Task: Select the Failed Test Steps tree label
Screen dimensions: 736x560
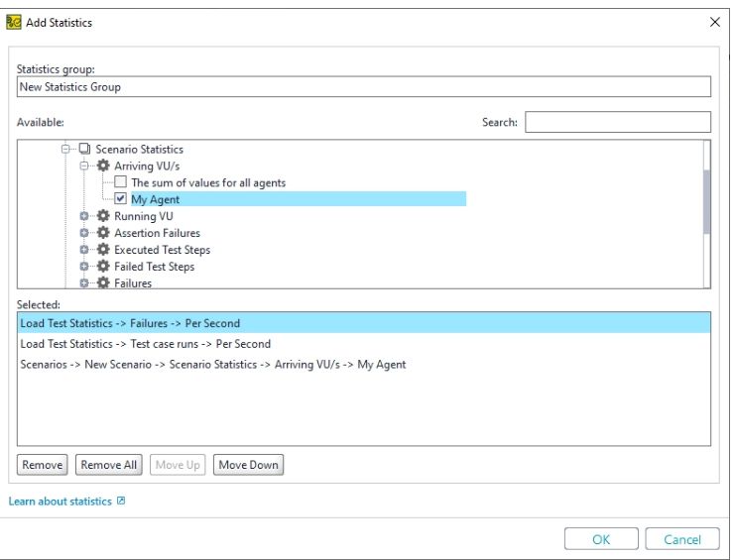Action: pyautogui.click(x=155, y=267)
